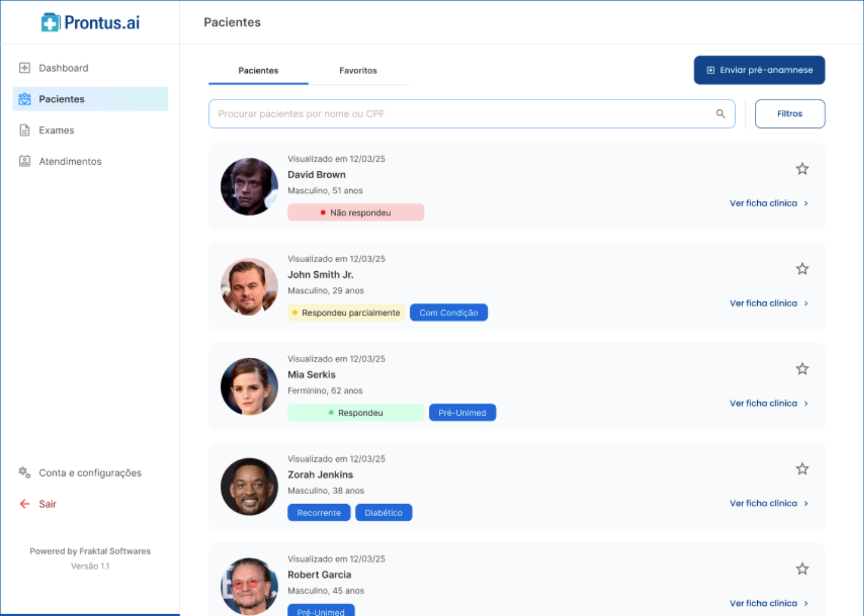The image size is (866, 616).
Task: Click the Versão 1.1 label
Action: click(90, 566)
